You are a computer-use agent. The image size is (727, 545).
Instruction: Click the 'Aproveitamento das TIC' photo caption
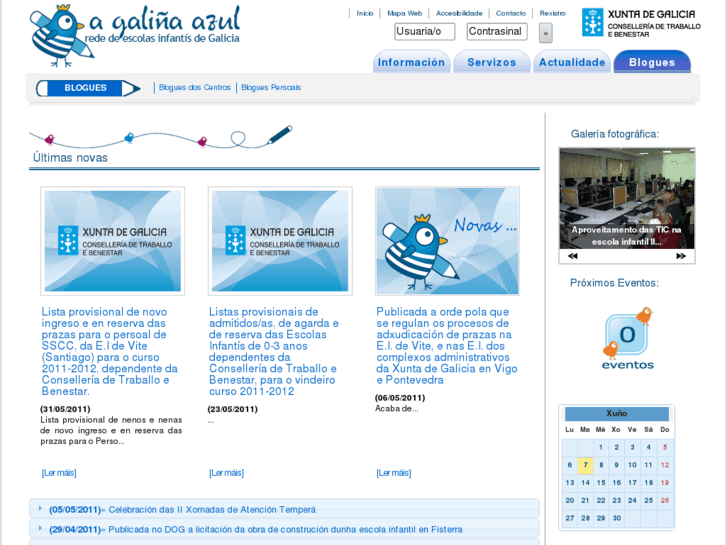pos(626,236)
